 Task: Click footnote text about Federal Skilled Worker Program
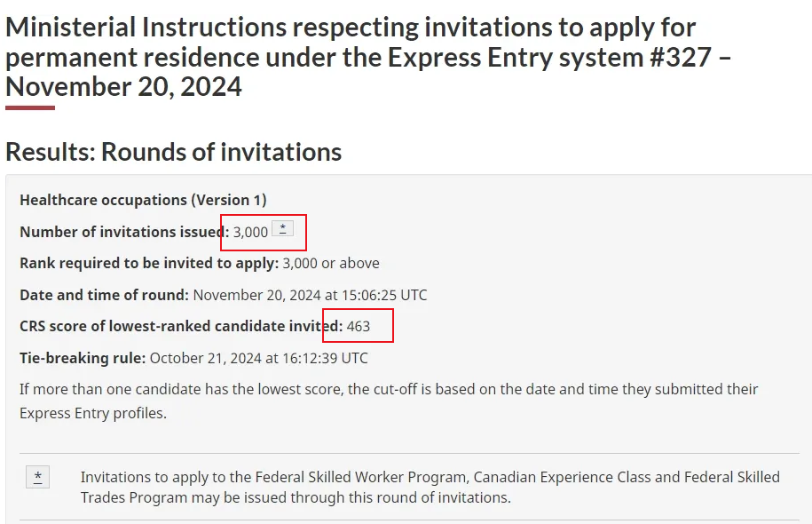point(430,477)
